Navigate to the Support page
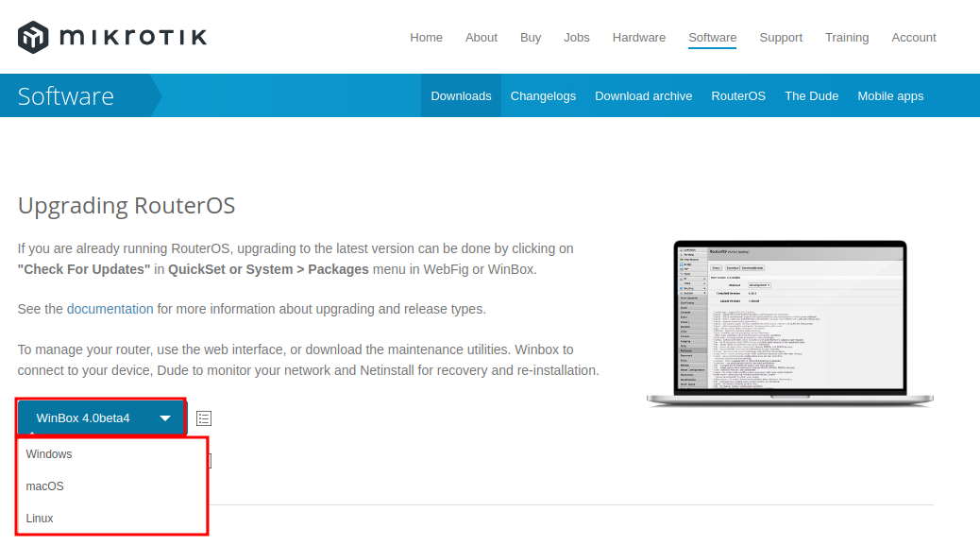This screenshot has width=980, height=545. tap(781, 37)
